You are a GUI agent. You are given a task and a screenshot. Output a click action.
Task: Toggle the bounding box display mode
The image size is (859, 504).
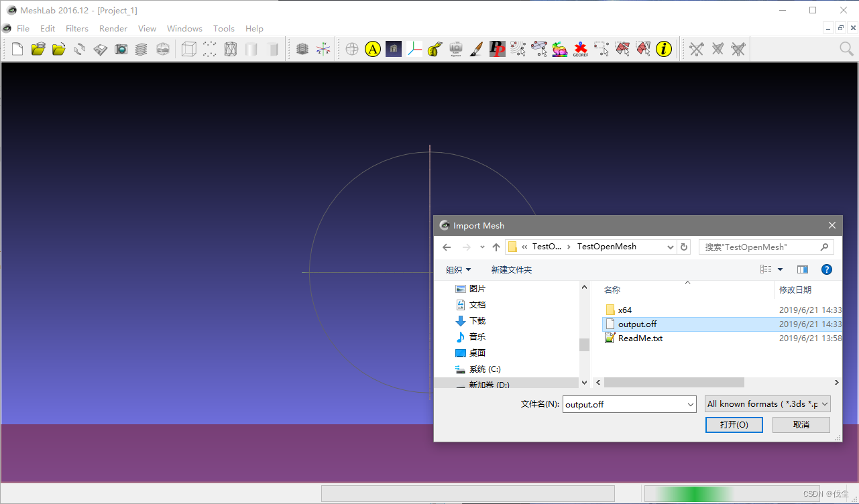pyautogui.click(x=188, y=48)
